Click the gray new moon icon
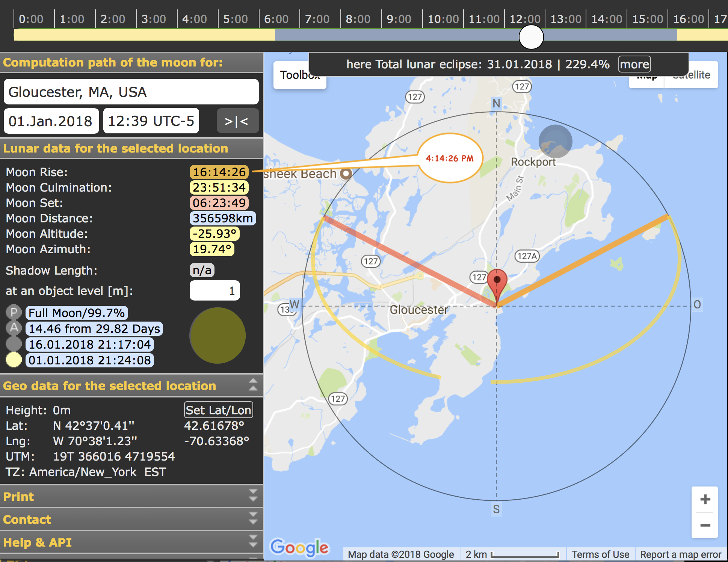Viewport: 728px width, 562px height. pos(14,344)
